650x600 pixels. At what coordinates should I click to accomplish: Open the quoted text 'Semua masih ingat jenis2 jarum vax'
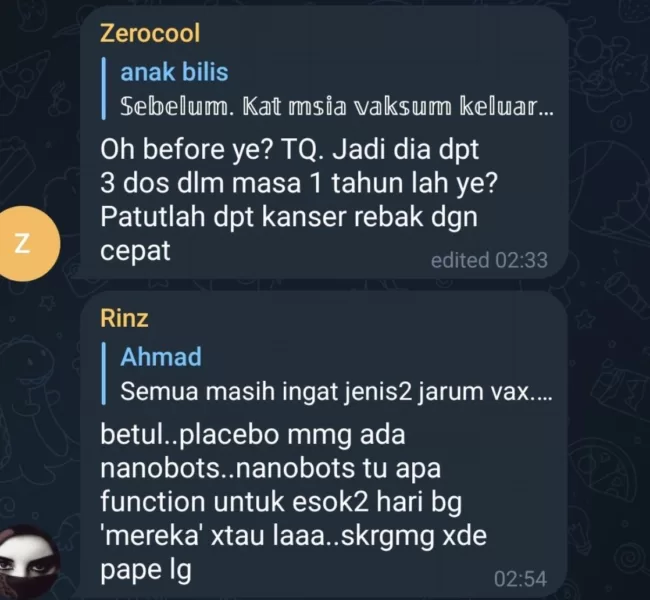(336, 391)
